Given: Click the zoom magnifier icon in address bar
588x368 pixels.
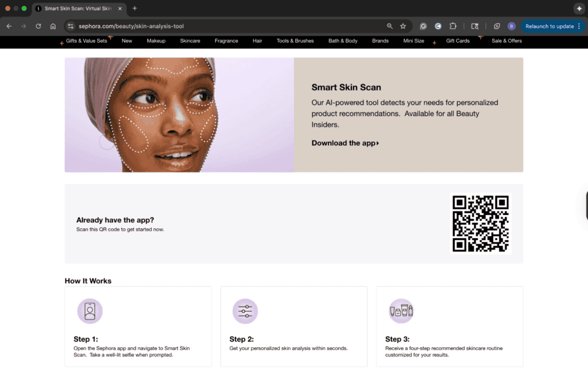Looking at the screenshot, I should 390,26.
